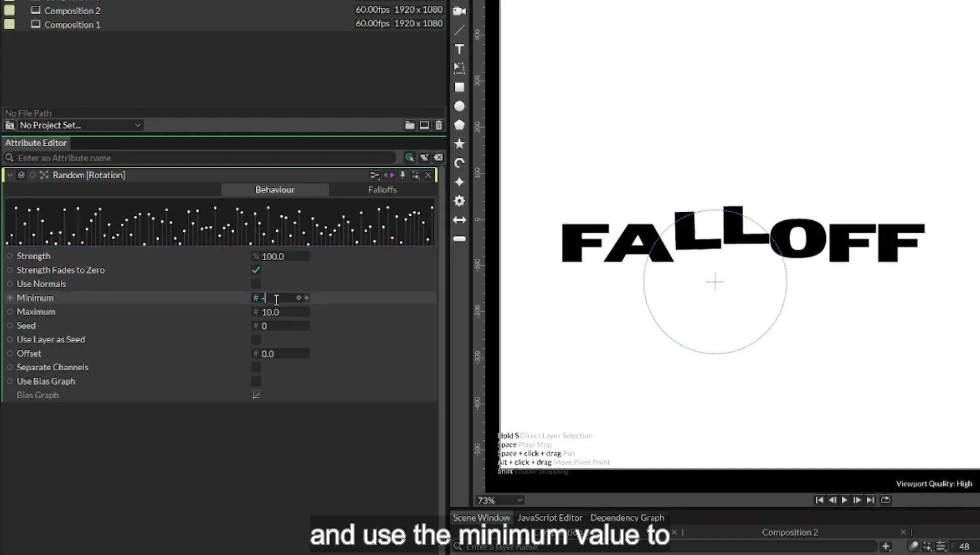
Task: Choose the Ellipse shape tool
Action: (459, 106)
